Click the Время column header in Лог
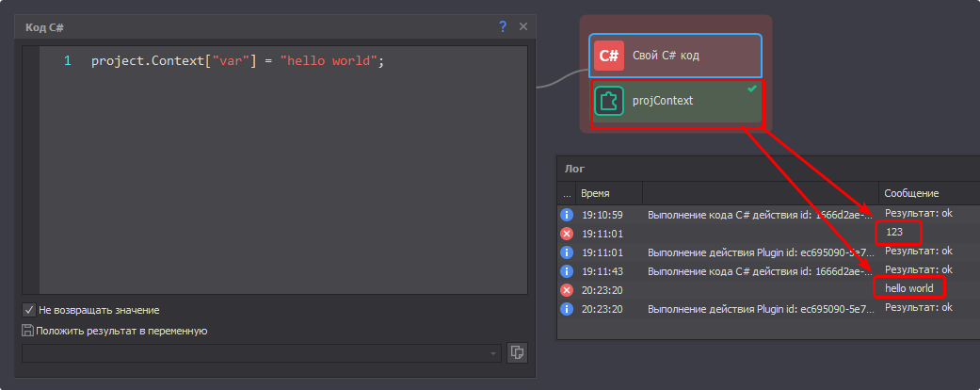This screenshot has height=390, width=980. [x=609, y=194]
